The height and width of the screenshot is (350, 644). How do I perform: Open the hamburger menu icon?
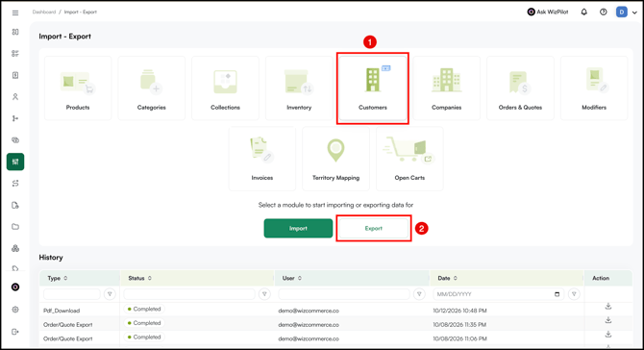tap(15, 12)
